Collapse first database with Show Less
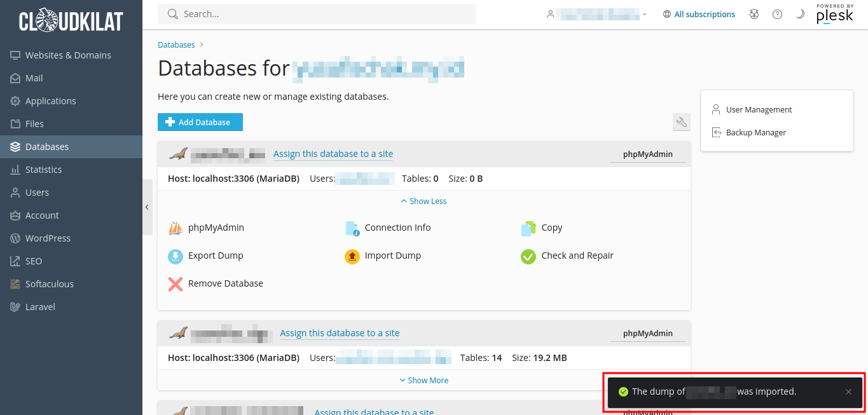Viewport: 868px width, 415px height. tap(424, 201)
